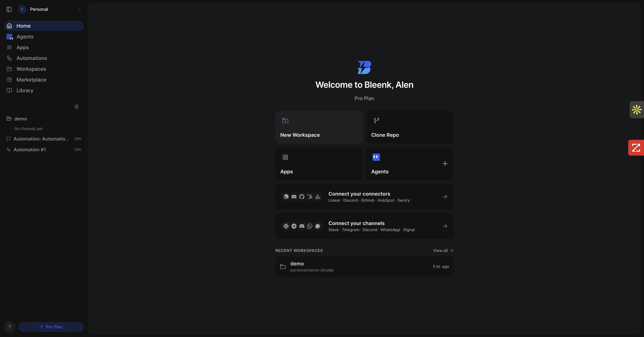The image size is (644, 337).
Task: Open Workspaces from the sidebar
Action: [44, 69]
